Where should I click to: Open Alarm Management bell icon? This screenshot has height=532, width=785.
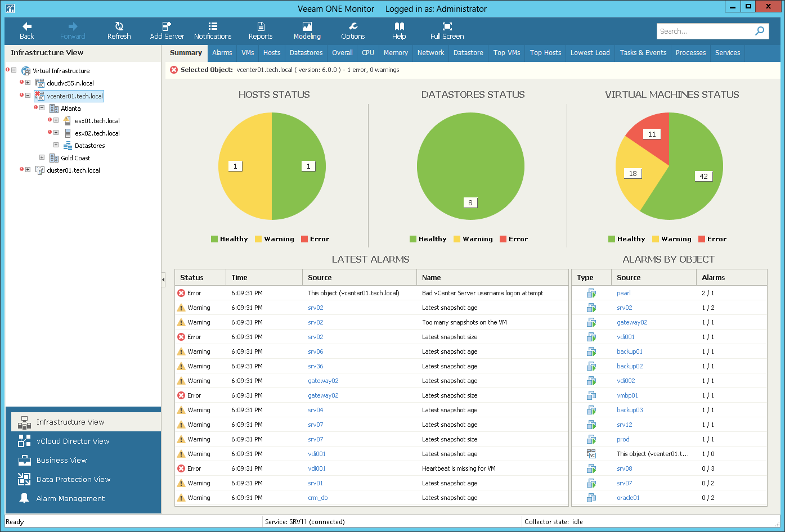click(24, 498)
